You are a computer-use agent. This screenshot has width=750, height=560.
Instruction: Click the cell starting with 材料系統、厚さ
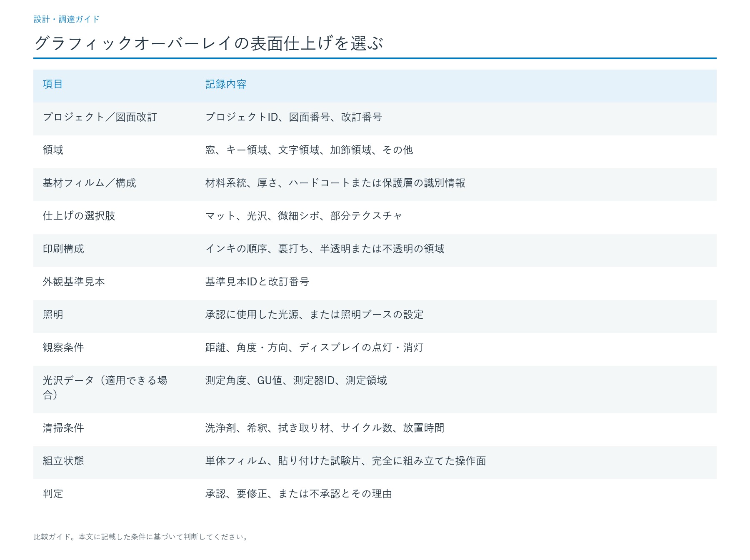click(335, 183)
